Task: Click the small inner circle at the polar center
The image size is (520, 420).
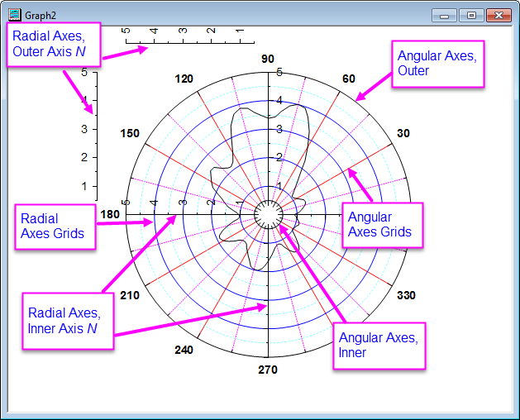Action: [x=268, y=214]
